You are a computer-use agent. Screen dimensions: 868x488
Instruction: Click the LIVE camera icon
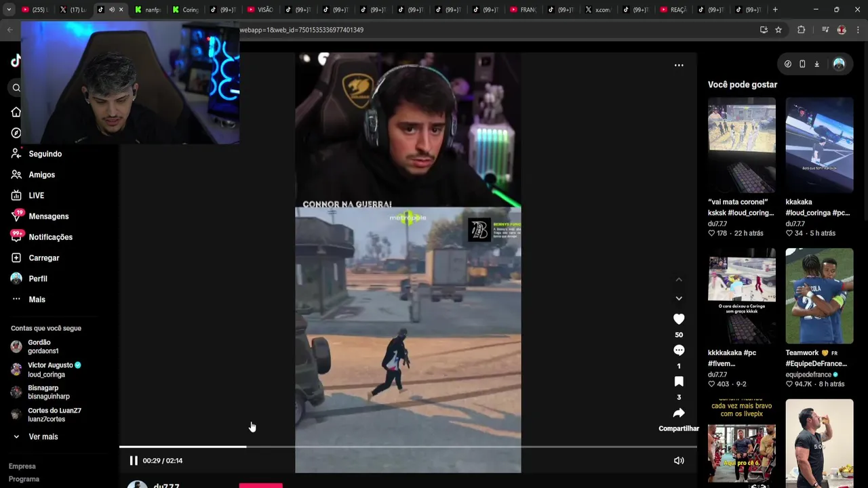click(16, 196)
